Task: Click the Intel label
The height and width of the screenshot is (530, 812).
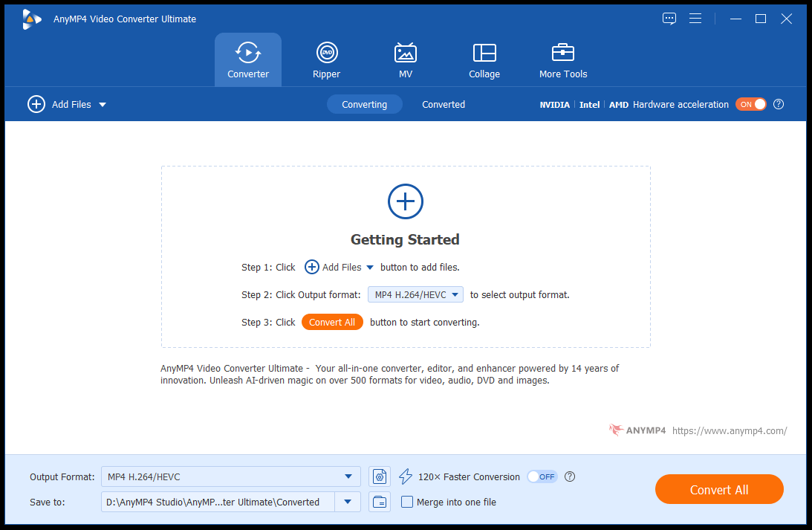Action: pos(589,105)
